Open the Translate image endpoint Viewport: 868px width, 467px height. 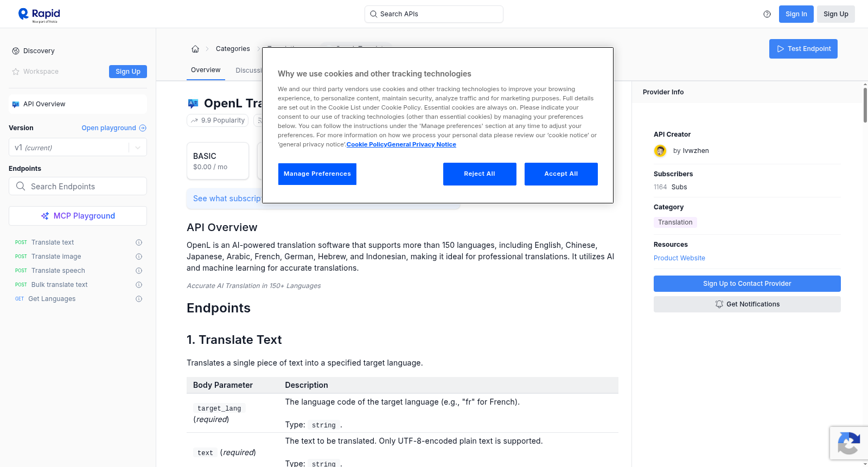click(56, 257)
